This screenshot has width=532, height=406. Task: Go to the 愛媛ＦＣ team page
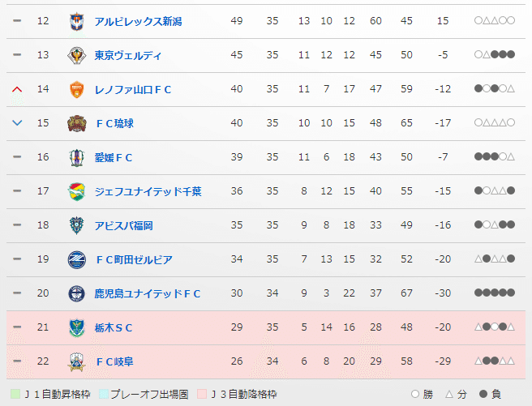[114, 157]
